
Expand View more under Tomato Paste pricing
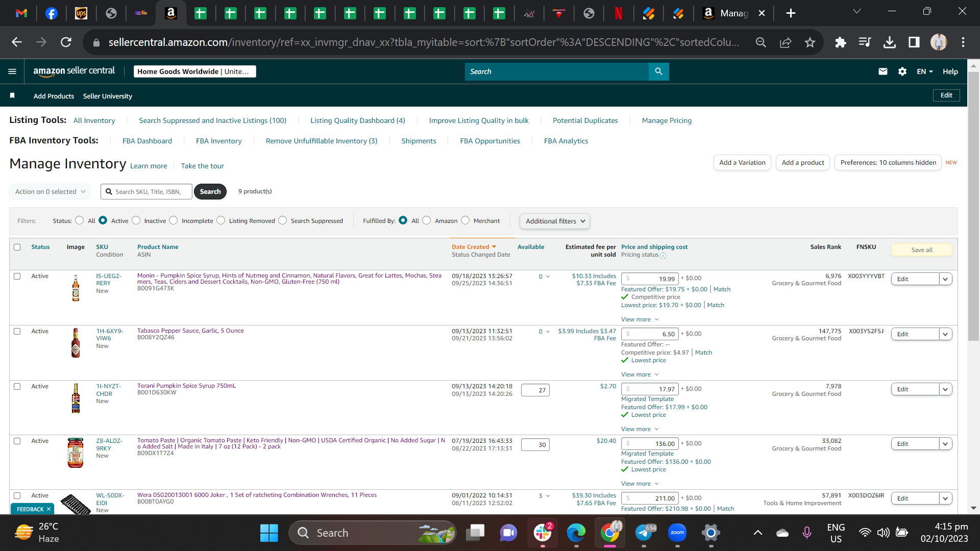tap(640, 484)
